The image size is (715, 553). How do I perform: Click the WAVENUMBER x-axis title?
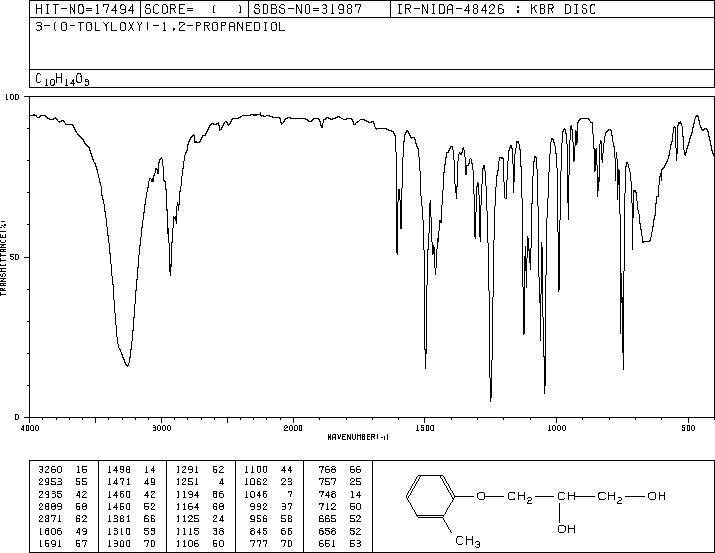point(358,437)
